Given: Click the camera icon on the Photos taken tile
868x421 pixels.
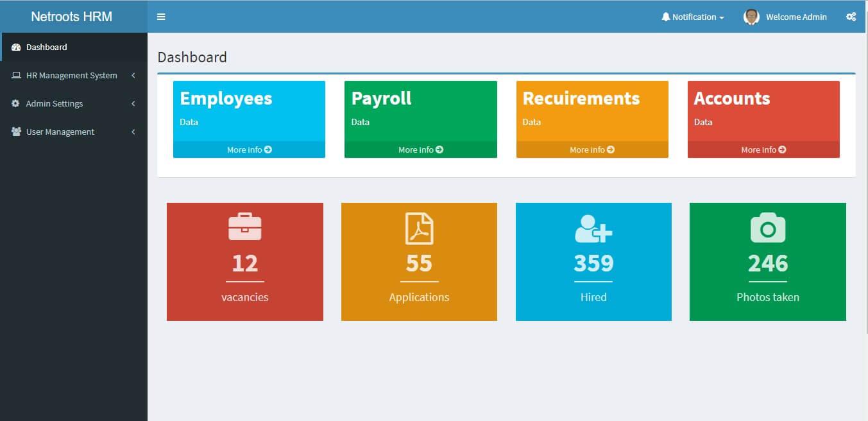Looking at the screenshot, I should [768, 227].
